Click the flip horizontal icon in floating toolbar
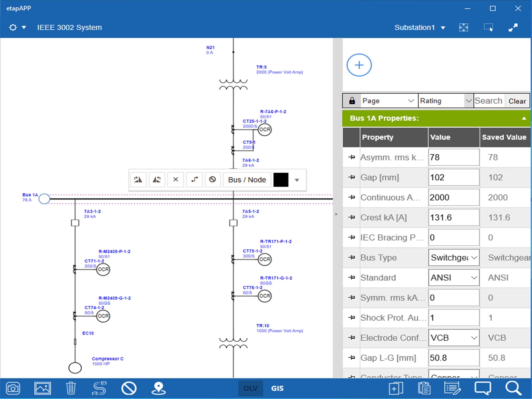Screen dimensions: 532x399 coord(138,179)
